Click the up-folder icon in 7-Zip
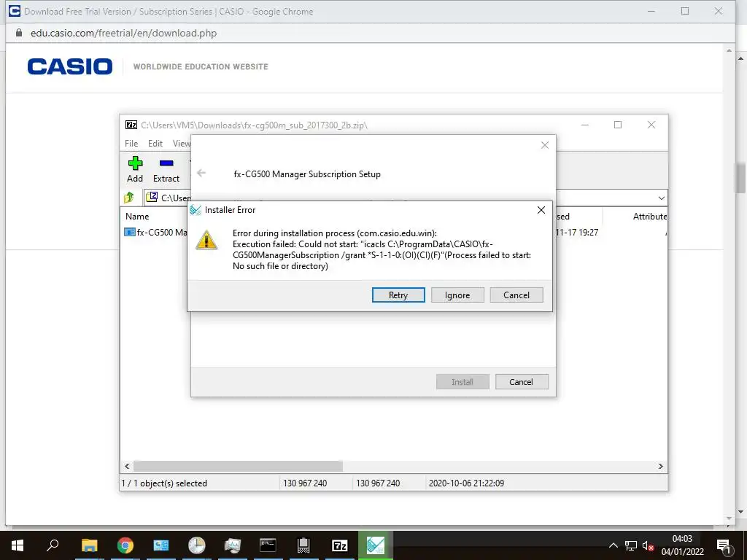This screenshot has height=560, width=747. click(x=129, y=197)
